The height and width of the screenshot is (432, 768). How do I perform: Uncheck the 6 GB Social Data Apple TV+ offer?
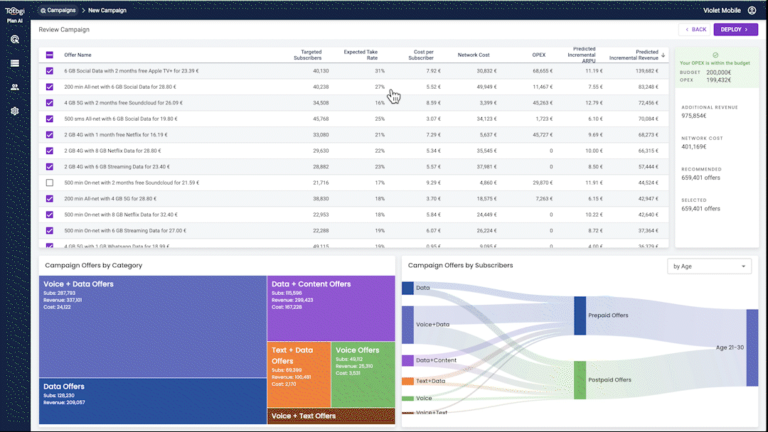(50, 71)
